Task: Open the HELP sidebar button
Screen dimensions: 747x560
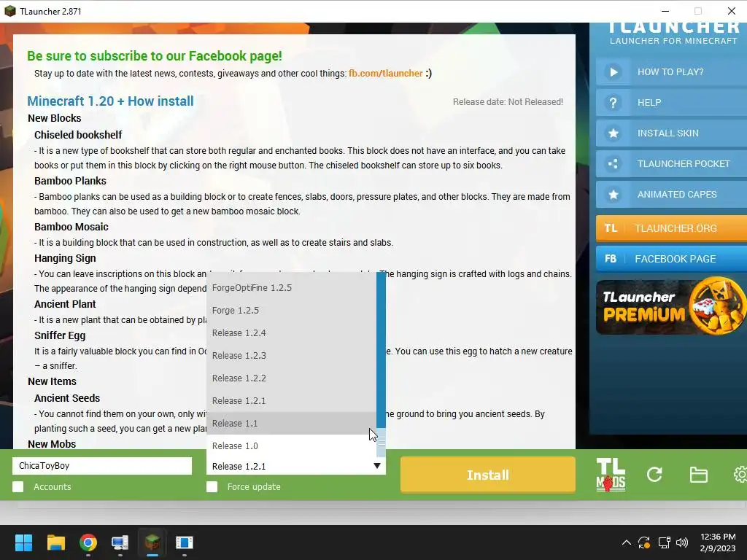Action: coord(671,102)
